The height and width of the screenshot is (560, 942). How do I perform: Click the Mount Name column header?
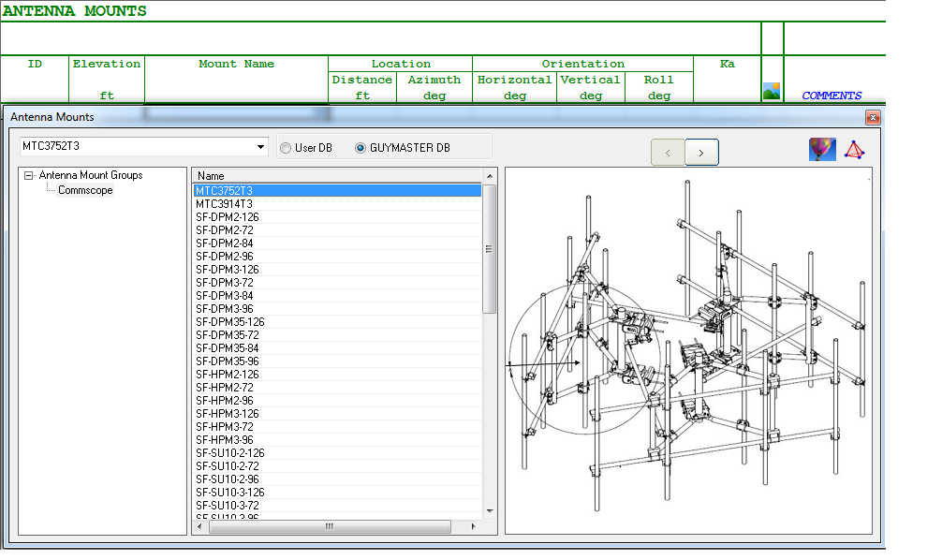tap(237, 80)
